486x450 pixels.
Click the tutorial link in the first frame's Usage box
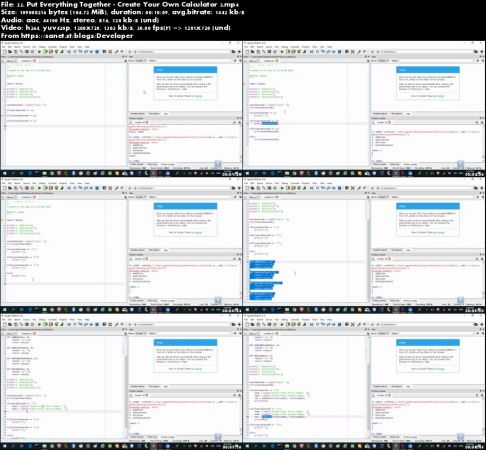coord(198,96)
